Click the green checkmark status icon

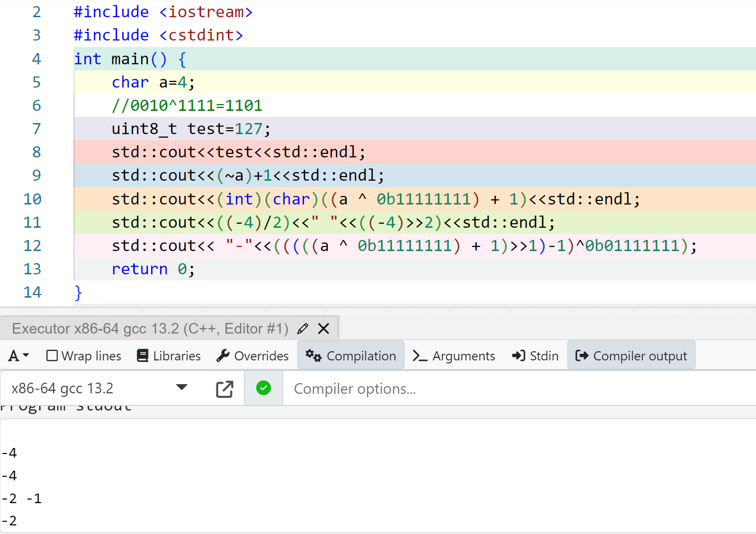pyautogui.click(x=263, y=388)
